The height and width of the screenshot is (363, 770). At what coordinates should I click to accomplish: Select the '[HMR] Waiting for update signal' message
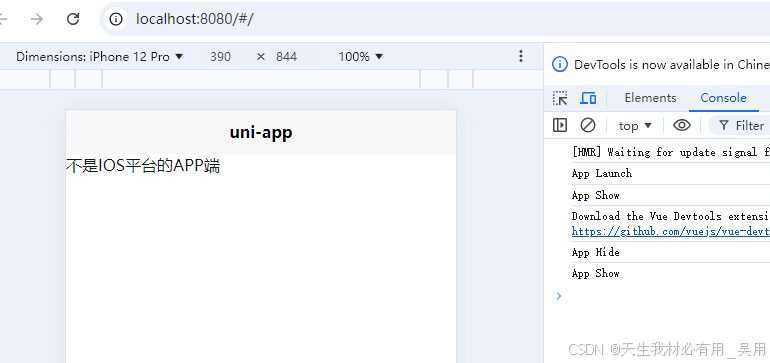pyautogui.click(x=671, y=152)
